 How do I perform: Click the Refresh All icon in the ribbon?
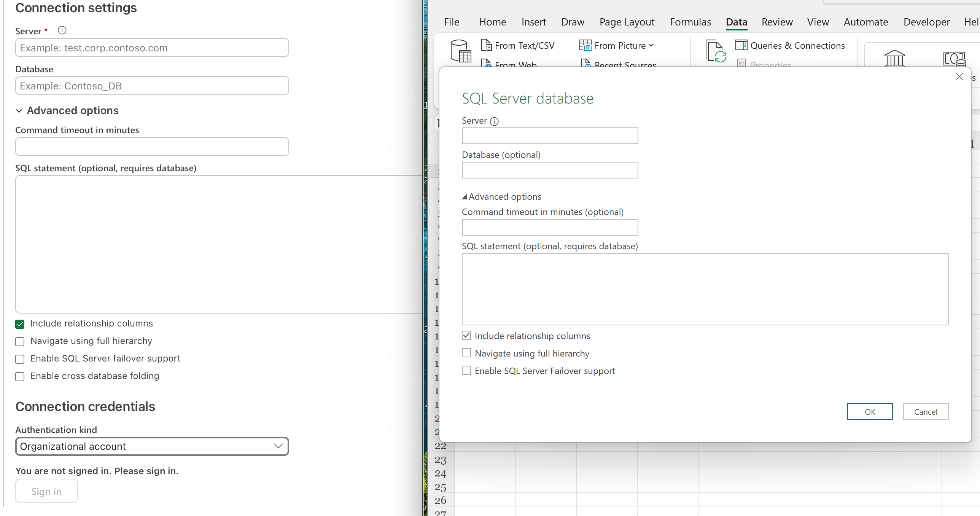point(716,51)
